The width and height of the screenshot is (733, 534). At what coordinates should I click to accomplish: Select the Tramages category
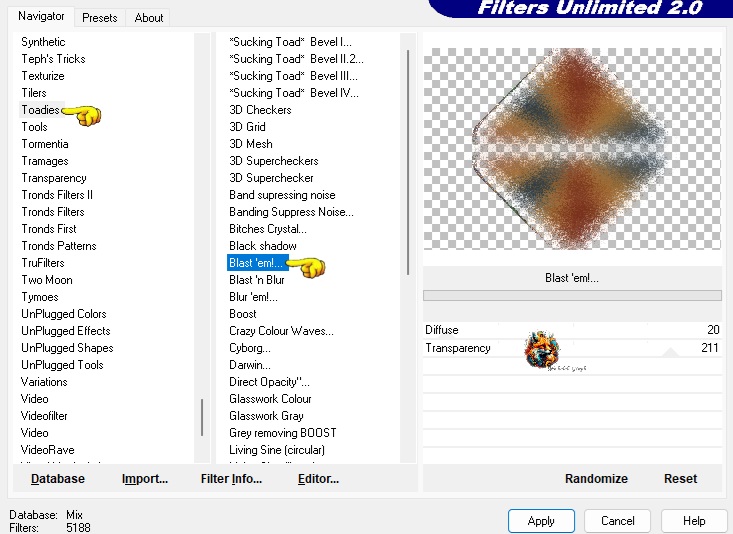point(45,161)
